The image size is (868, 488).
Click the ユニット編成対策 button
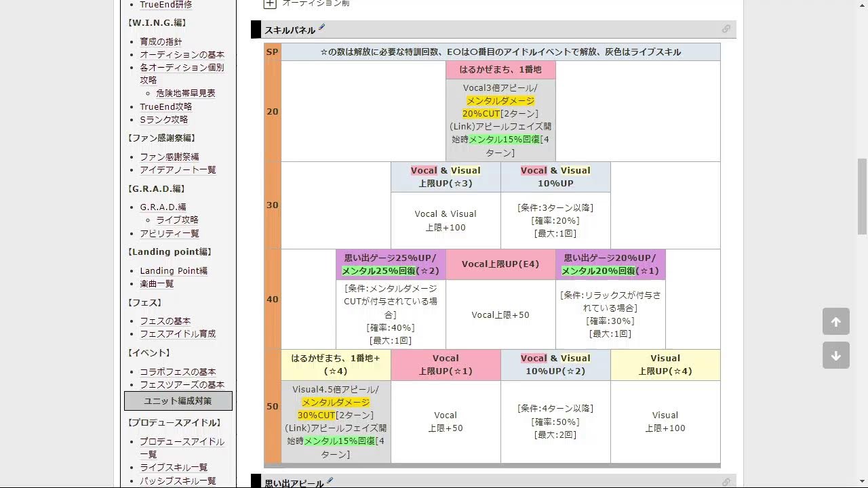[178, 401]
